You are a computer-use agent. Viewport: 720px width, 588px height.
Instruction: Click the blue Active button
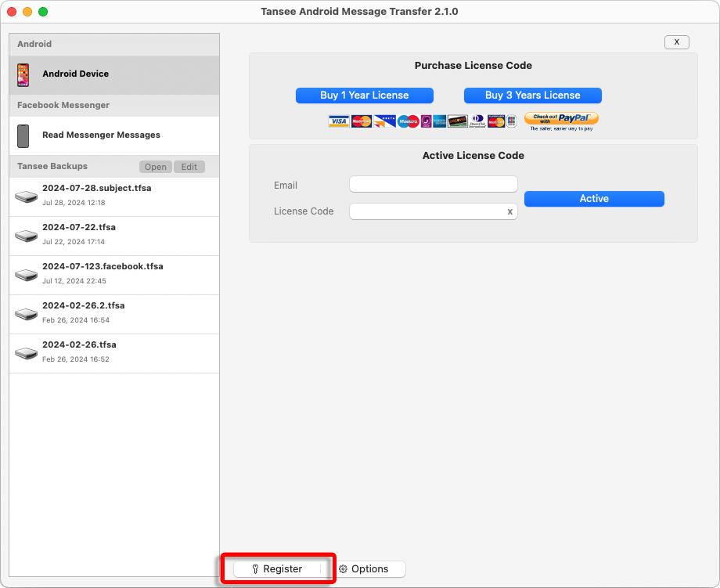pyautogui.click(x=594, y=199)
